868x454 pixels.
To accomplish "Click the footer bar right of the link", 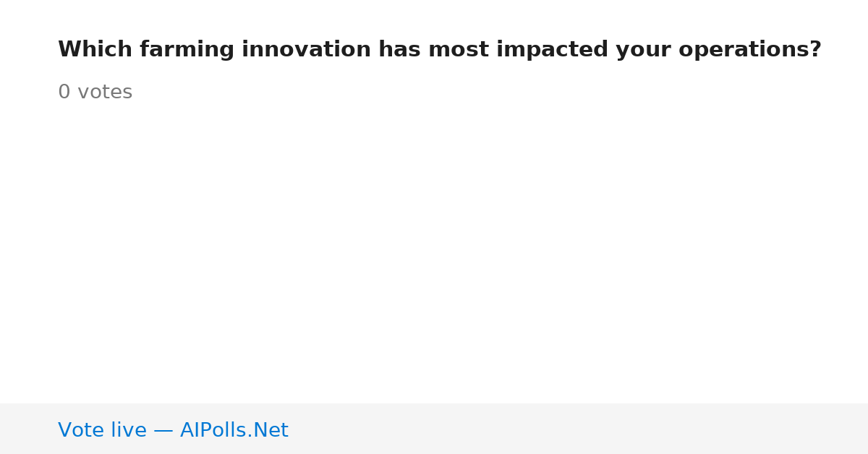I will [579, 429].
